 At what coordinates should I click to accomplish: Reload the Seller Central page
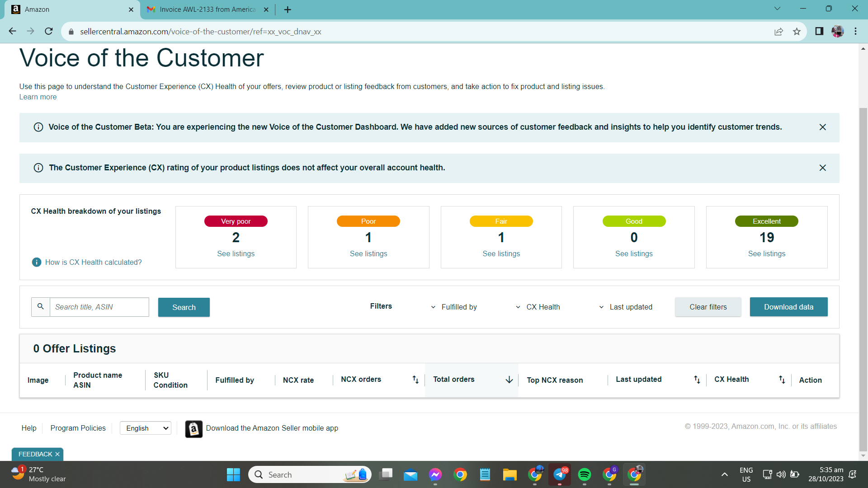click(49, 31)
